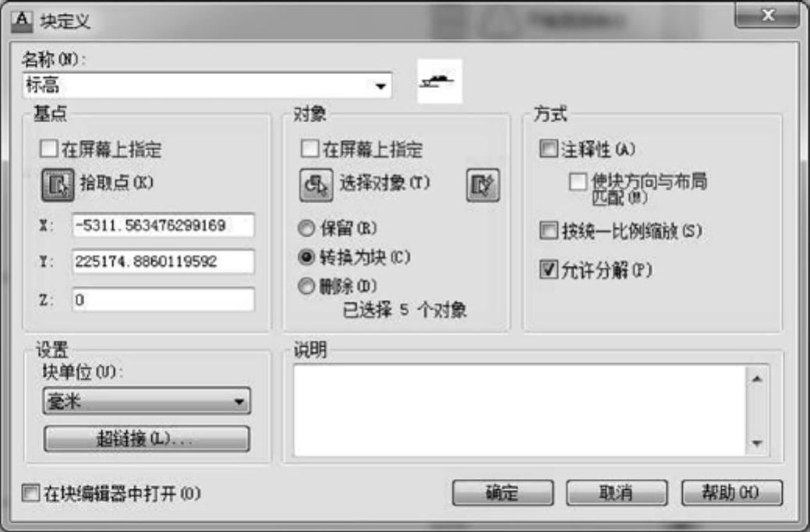Select the 删除 radio button
This screenshot has width=810, height=532.
click(306, 285)
